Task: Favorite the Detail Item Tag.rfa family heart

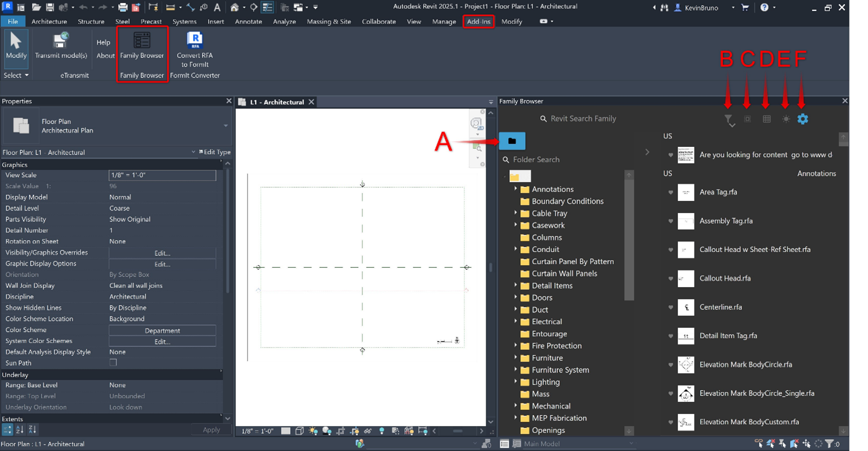Action: [x=671, y=336]
